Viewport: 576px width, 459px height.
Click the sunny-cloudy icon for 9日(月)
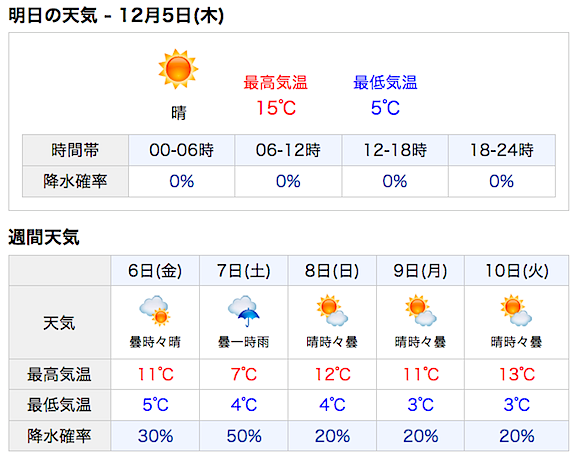coord(421,310)
